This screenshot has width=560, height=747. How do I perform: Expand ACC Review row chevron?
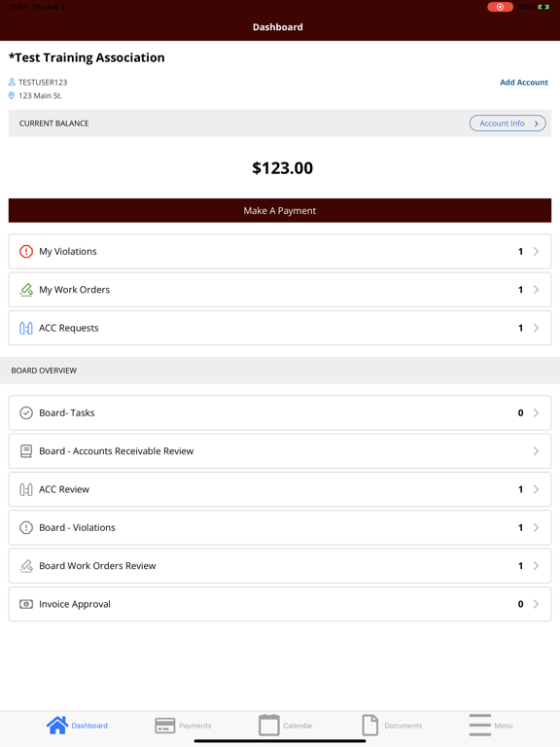click(536, 489)
